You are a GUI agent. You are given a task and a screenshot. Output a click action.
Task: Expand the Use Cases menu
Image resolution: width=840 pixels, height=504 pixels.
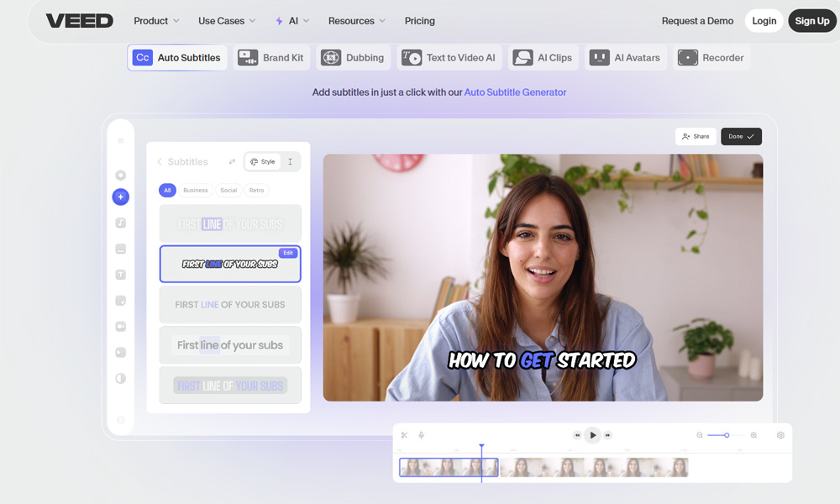pos(227,21)
